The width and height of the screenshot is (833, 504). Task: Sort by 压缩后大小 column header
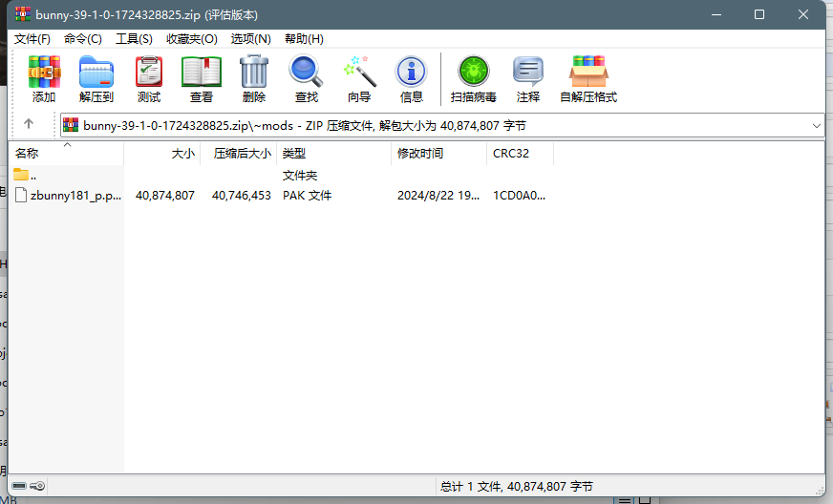coord(239,154)
